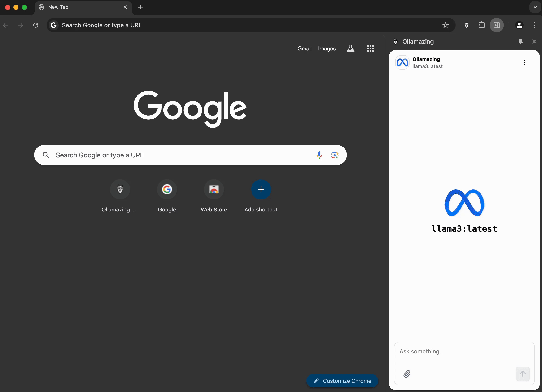Open the chat header three-dot options menu

525,63
